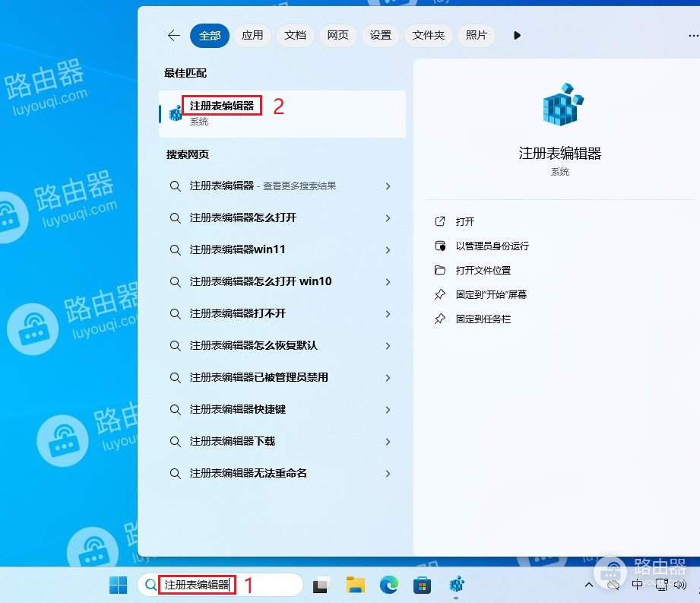
Task: Click the 中 input method indicator
Action: click(638, 584)
